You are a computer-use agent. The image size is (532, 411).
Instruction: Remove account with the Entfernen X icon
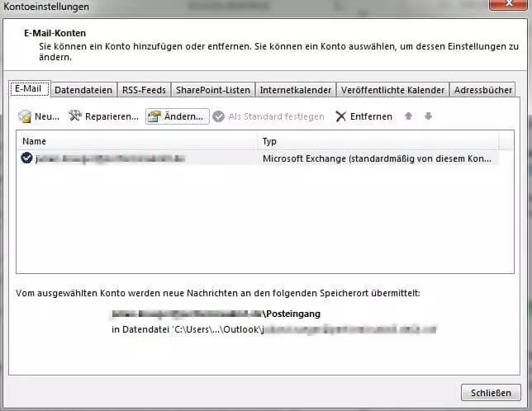[x=340, y=116]
